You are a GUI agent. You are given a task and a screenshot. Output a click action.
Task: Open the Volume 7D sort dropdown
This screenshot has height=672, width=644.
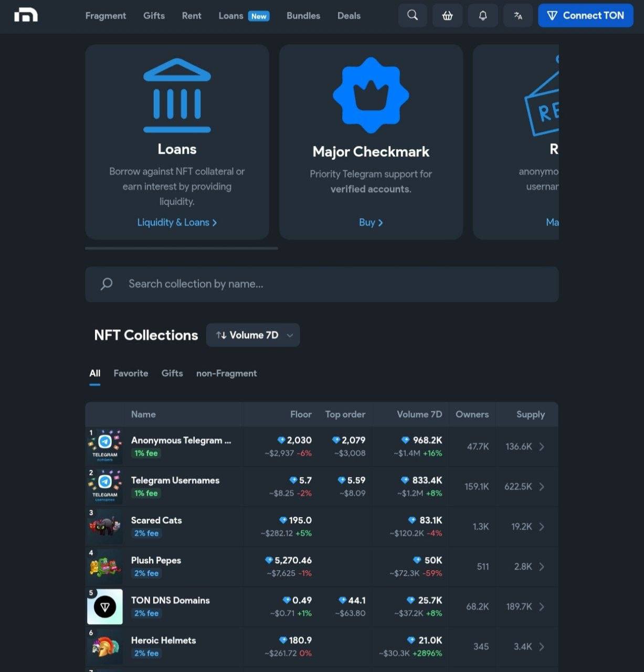(x=253, y=335)
